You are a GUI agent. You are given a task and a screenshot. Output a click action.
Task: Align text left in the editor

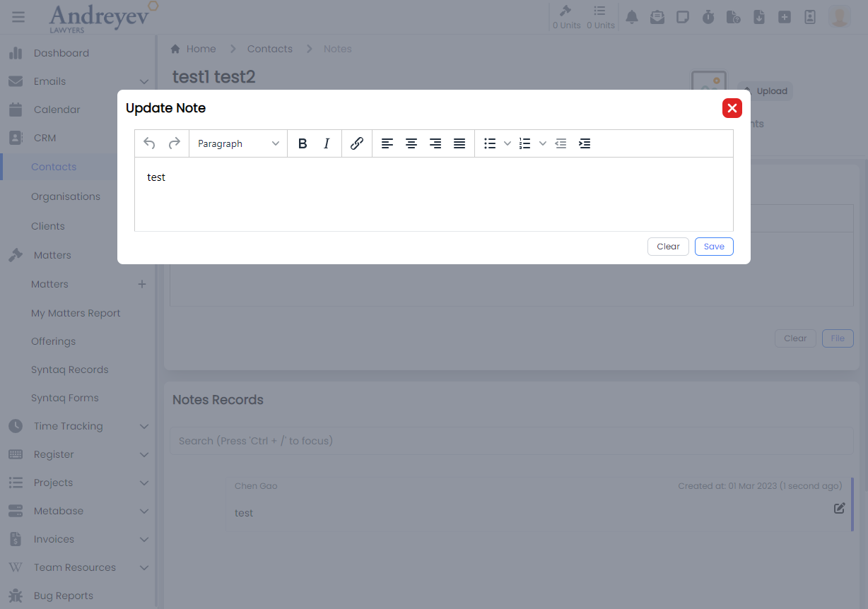[387, 143]
